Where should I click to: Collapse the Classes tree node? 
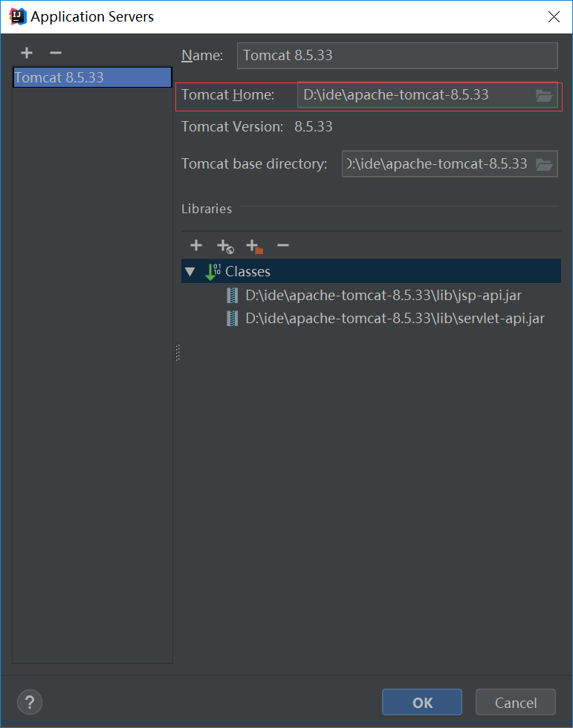(190, 272)
